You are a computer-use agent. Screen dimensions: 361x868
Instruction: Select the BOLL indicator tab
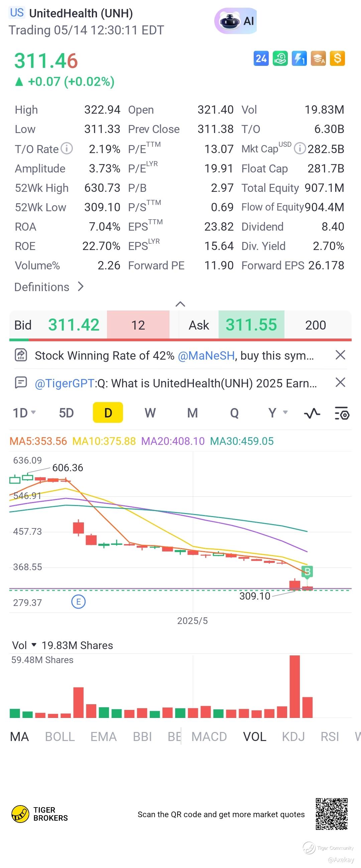coord(60,737)
